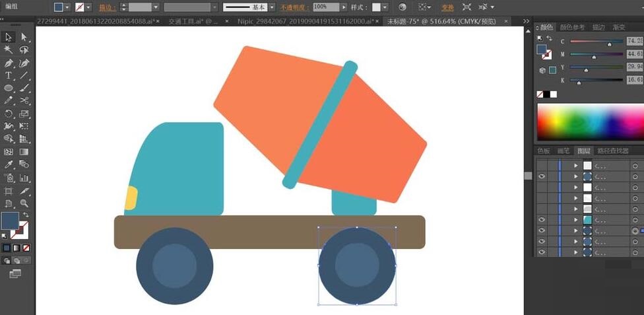This screenshot has height=315, width=644.
Task: Toggle visibility of the teal thumbnail layer
Action: [542, 219]
